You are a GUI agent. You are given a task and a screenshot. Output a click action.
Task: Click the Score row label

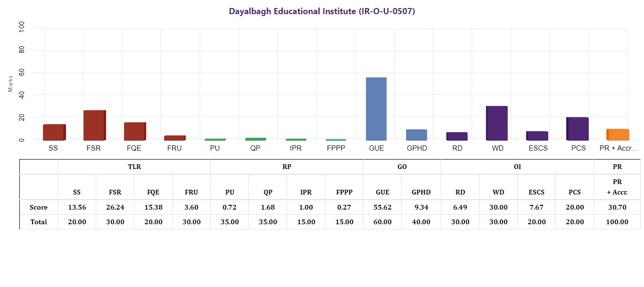[38, 207]
